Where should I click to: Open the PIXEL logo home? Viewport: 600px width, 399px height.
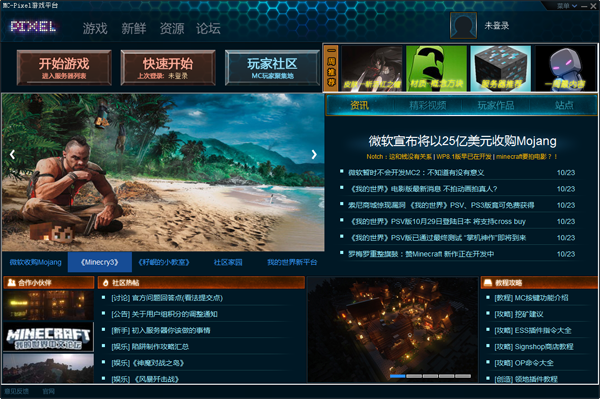(33, 26)
